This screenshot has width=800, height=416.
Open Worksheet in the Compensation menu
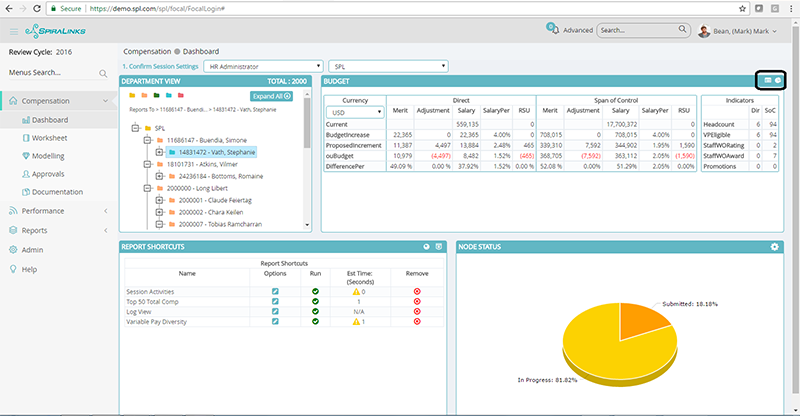tap(49, 137)
